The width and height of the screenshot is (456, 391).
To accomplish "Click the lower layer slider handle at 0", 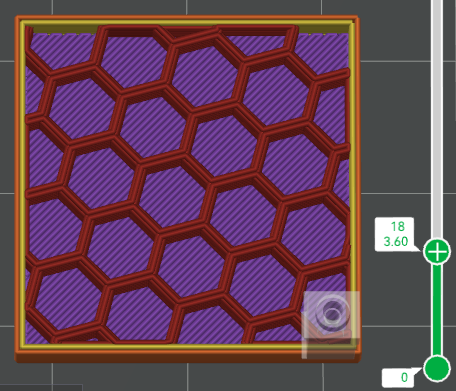I will pyautogui.click(x=437, y=368).
